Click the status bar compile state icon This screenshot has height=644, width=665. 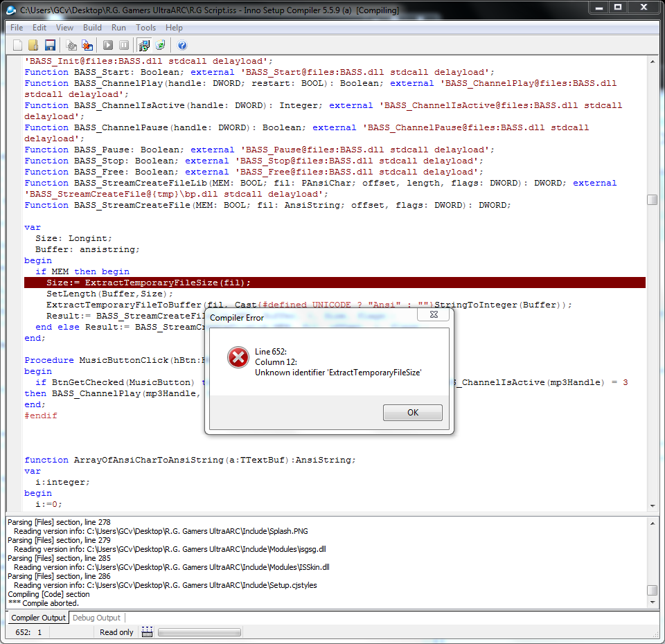point(147,632)
